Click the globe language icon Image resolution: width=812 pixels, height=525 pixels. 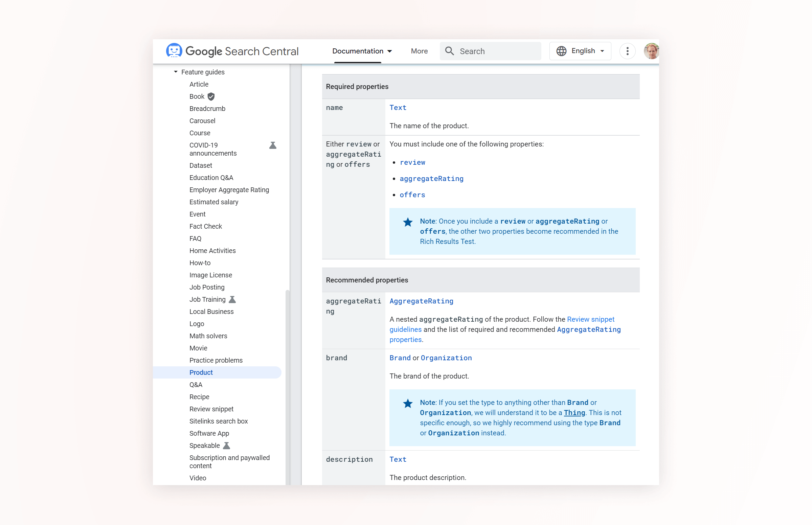click(x=561, y=51)
